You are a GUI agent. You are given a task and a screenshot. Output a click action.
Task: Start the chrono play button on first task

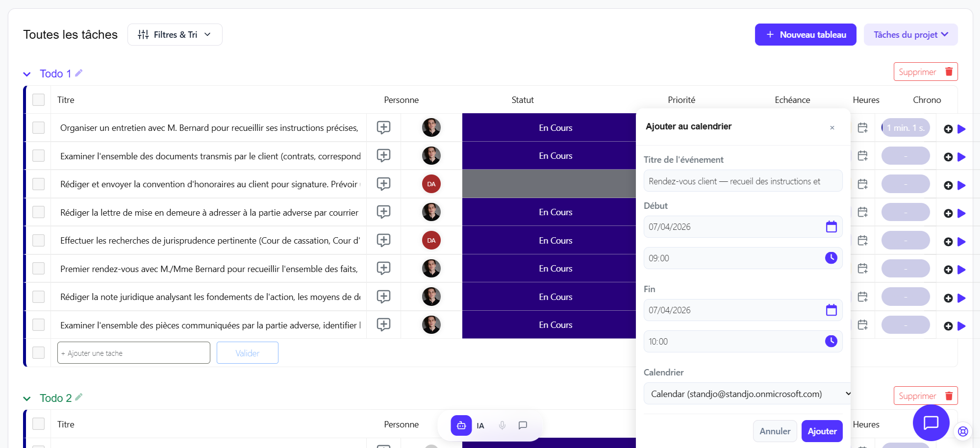961,129
